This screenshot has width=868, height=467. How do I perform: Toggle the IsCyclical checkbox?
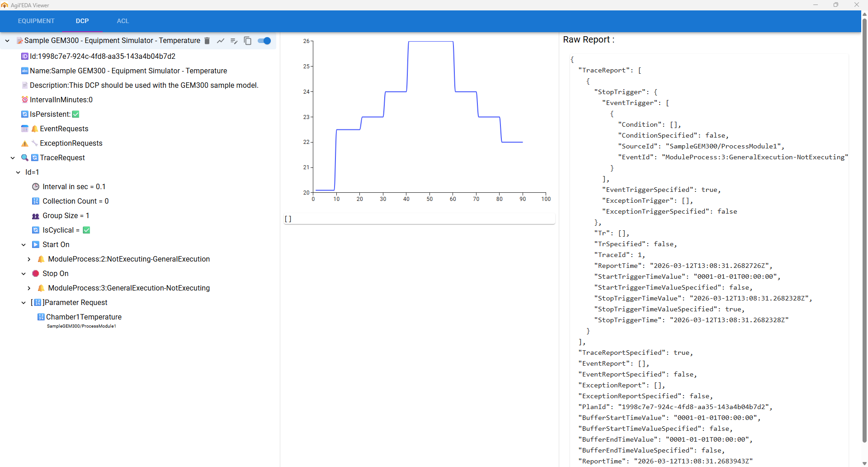pos(86,230)
